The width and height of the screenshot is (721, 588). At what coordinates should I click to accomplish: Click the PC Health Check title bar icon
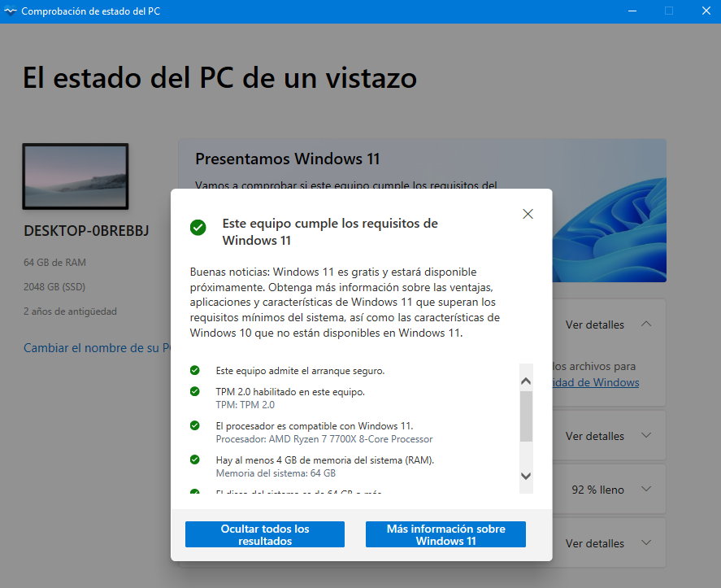coord(10,11)
